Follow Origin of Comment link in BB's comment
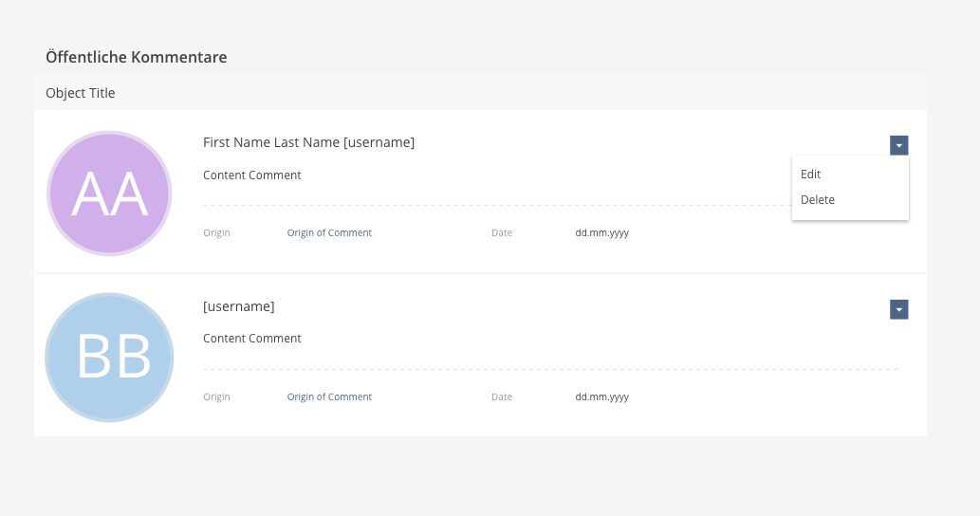This screenshot has width=980, height=516. pyautogui.click(x=329, y=397)
